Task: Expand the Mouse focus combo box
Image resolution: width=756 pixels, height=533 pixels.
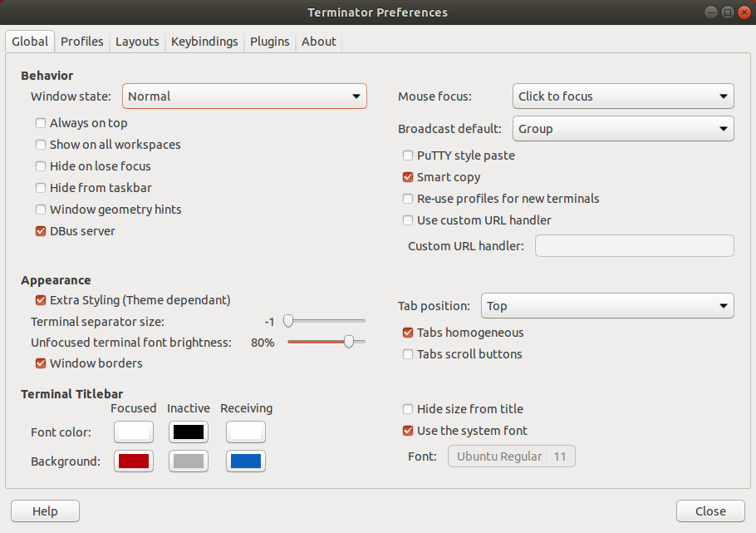Action: coord(623,96)
